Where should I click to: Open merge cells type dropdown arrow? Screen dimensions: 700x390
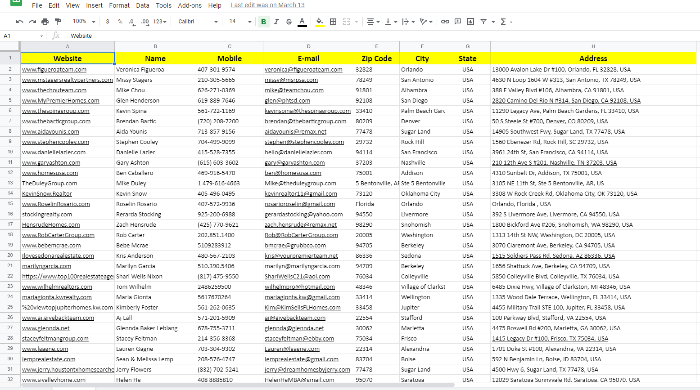[356, 21]
